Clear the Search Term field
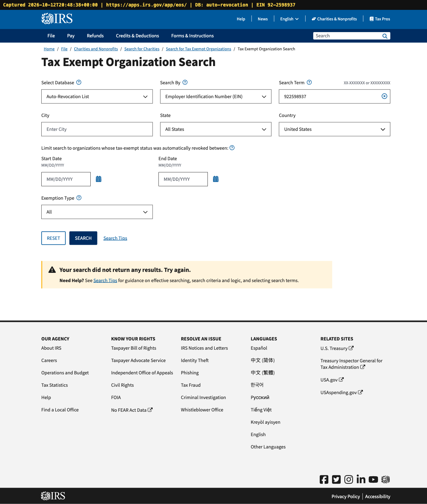 (384, 96)
